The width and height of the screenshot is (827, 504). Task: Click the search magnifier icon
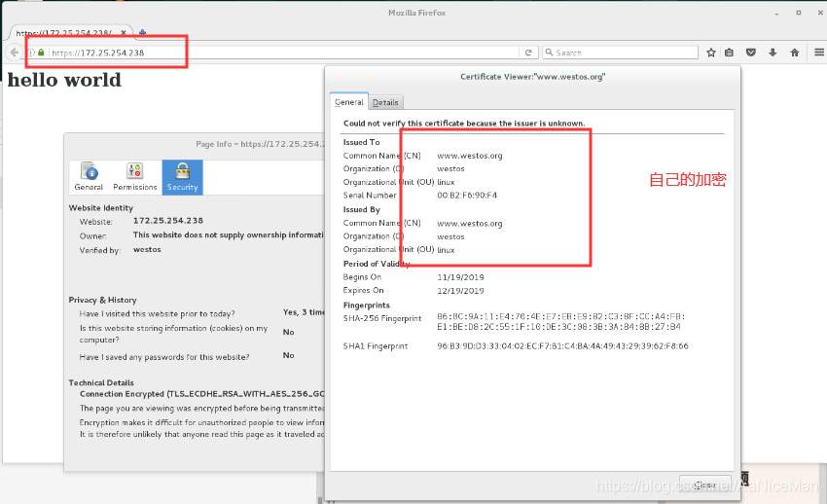point(549,53)
